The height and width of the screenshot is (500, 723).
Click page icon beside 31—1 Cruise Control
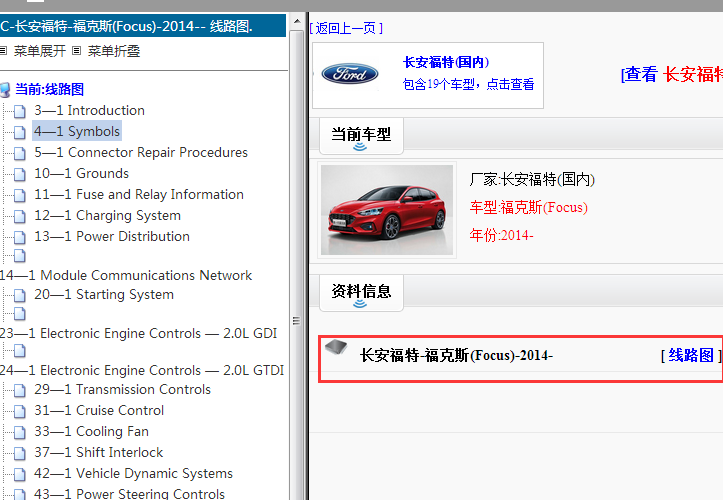point(19,411)
